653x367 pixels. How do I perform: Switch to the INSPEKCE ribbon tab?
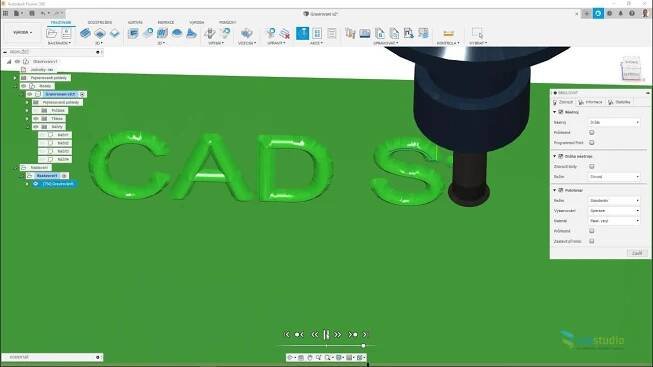pos(166,22)
